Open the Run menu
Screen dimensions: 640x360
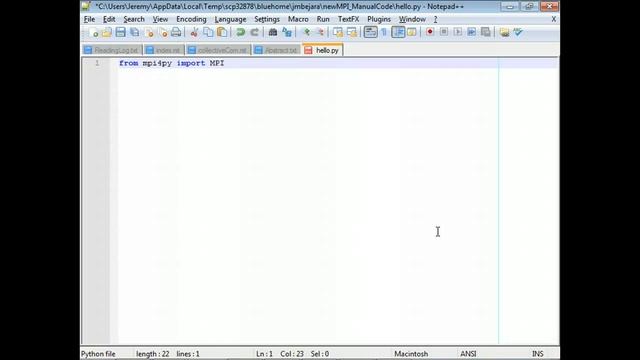(323, 19)
